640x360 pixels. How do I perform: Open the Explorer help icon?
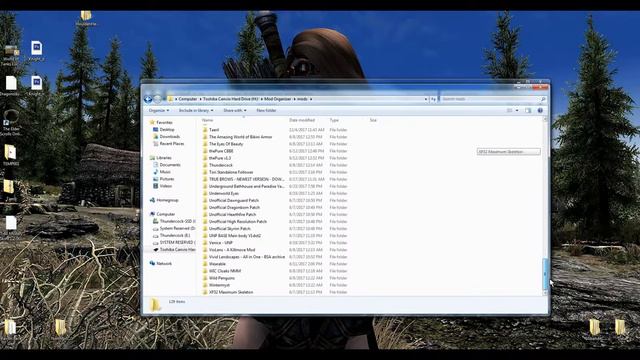(540, 111)
